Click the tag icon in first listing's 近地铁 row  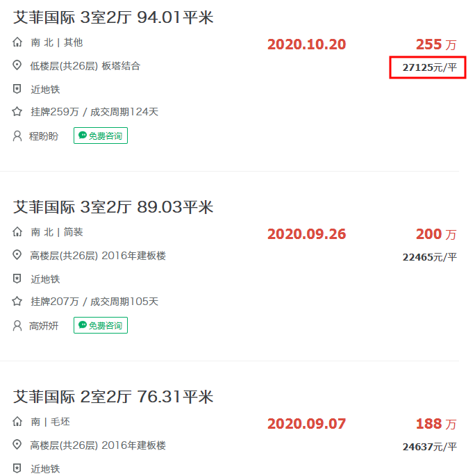point(18,89)
